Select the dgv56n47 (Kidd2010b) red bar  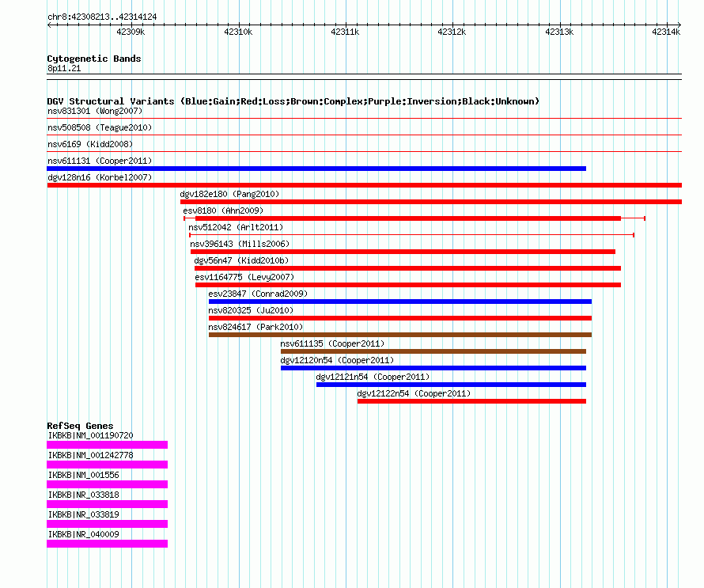(x=407, y=268)
